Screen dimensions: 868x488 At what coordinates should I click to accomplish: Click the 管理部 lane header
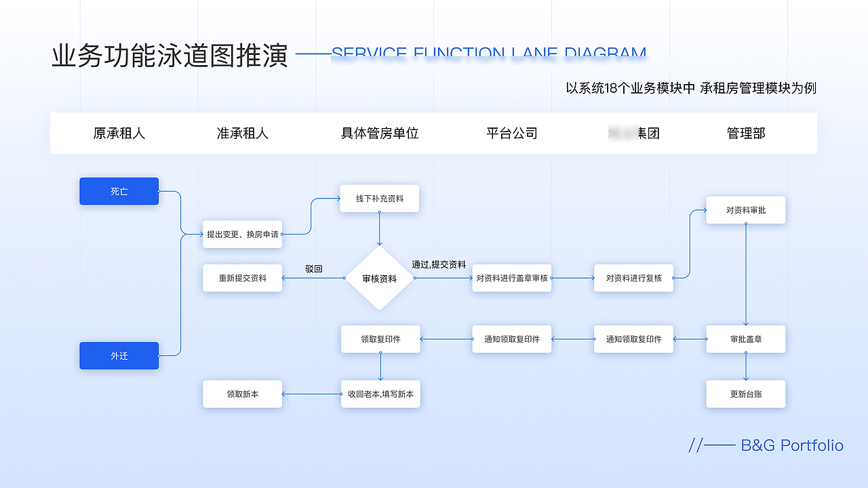tap(746, 134)
